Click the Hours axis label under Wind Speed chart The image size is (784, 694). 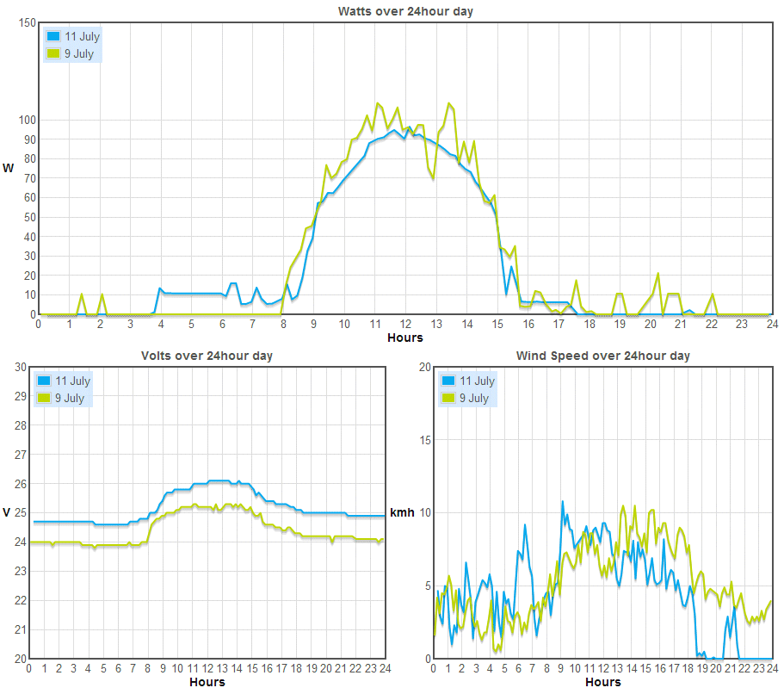(x=602, y=682)
